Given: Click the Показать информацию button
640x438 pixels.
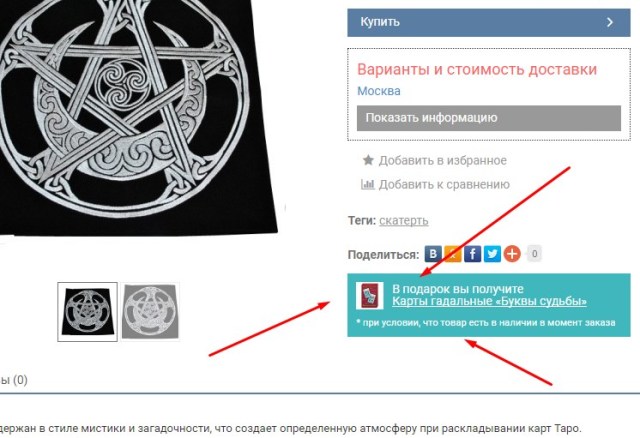Looking at the screenshot, I should [x=489, y=118].
